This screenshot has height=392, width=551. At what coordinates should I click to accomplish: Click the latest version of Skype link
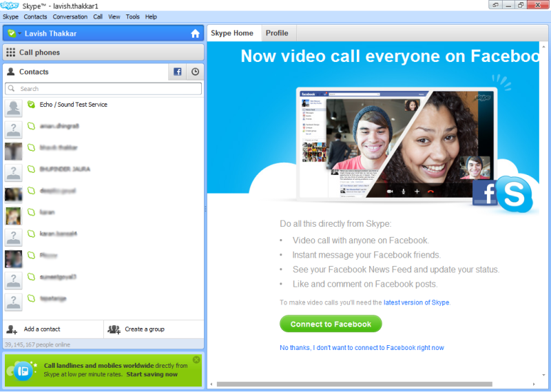(x=416, y=302)
